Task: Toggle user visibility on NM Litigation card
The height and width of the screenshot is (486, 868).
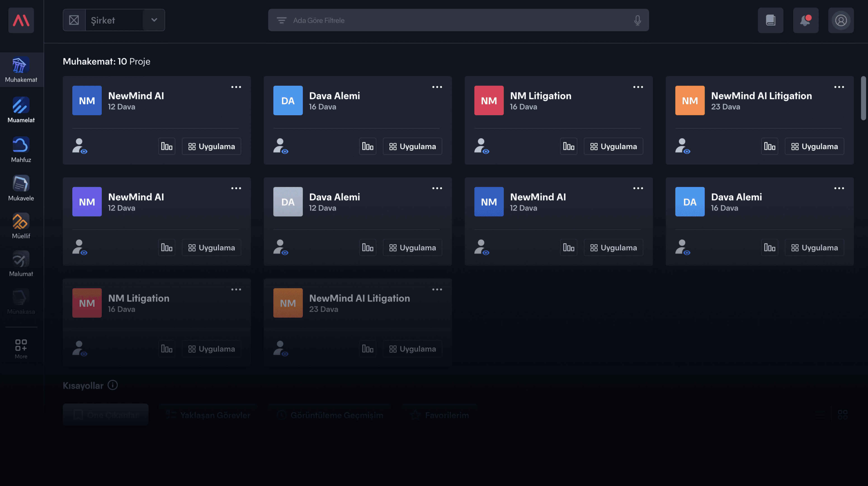Action: click(481, 146)
